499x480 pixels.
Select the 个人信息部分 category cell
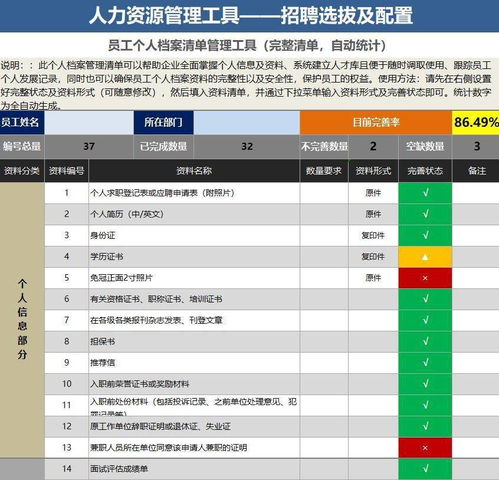point(22,320)
